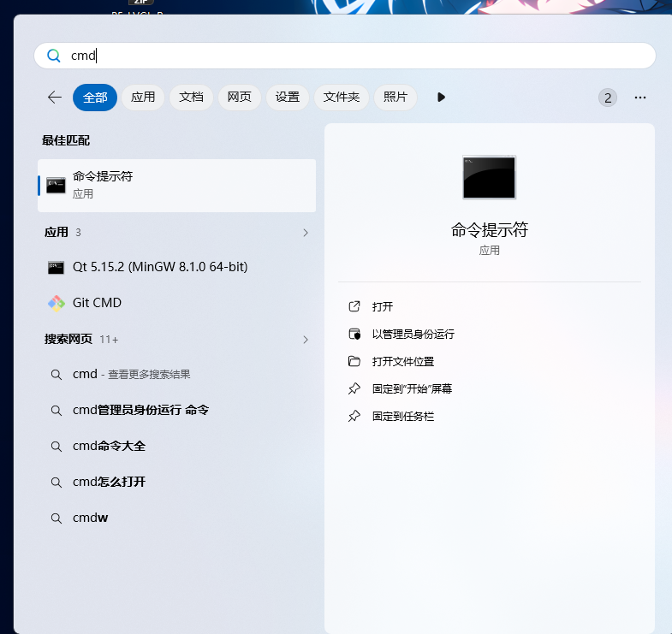Open web result cmd - 查看更多搜索结果
Screen dimensions: 672x634
click(177, 375)
